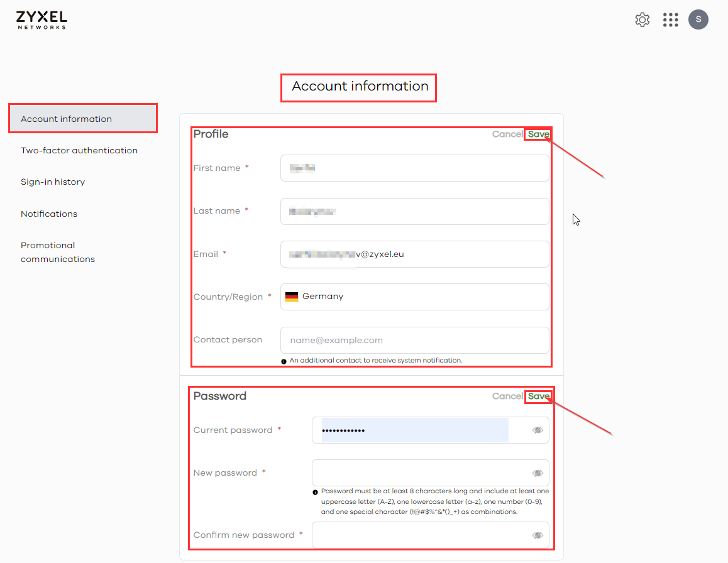Select Account information in sidebar
This screenshot has width=728, height=563.
pos(82,119)
